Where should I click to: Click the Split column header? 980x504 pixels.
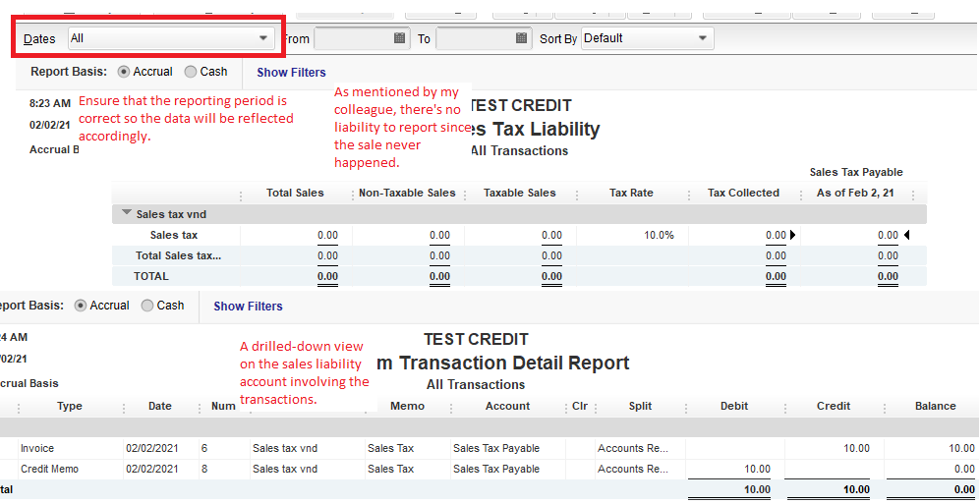pos(641,406)
